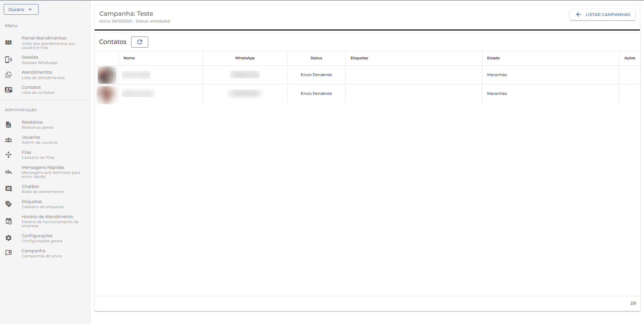
Task: Click the first contact's avatar thumbnail
Action: click(107, 75)
